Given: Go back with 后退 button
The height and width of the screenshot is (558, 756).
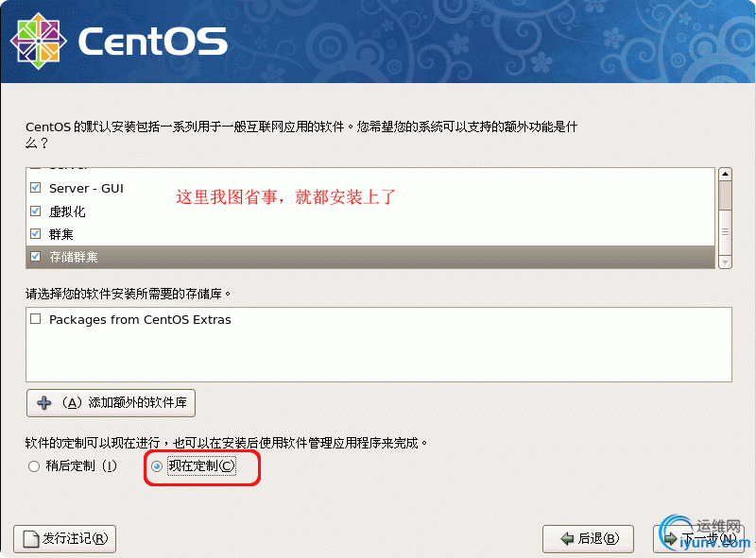Looking at the screenshot, I should [588, 539].
